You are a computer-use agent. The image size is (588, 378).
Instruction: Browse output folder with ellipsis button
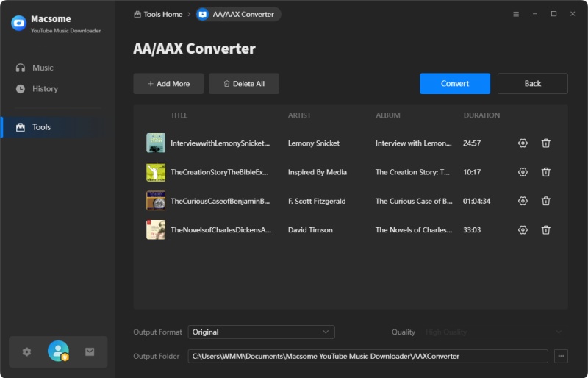point(561,356)
